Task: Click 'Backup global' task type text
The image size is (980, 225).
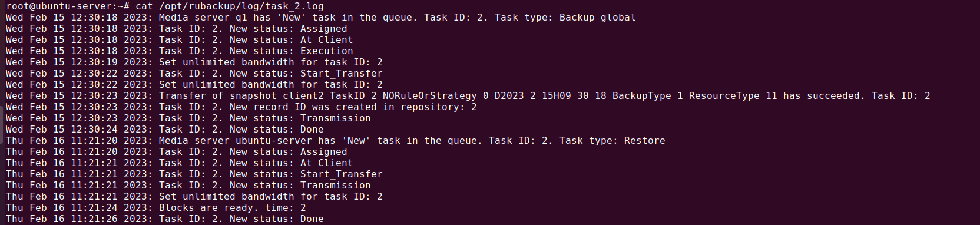Action: click(597, 18)
